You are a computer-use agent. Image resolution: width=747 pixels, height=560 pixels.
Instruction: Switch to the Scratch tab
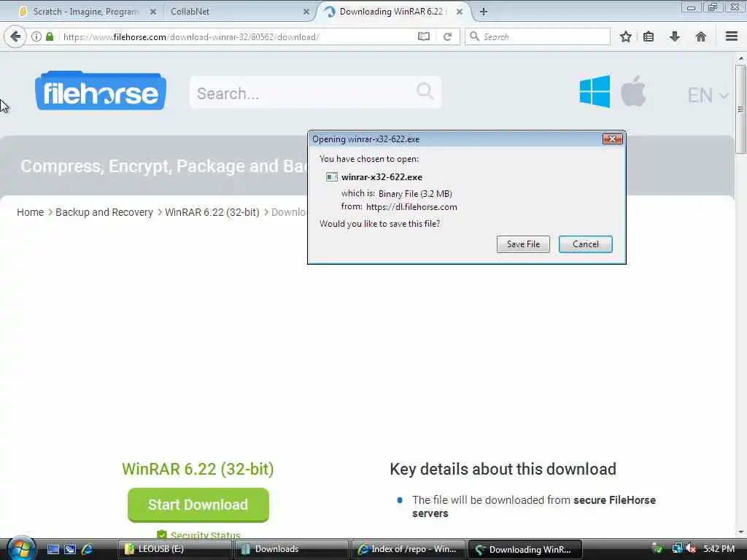pyautogui.click(x=86, y=12)
